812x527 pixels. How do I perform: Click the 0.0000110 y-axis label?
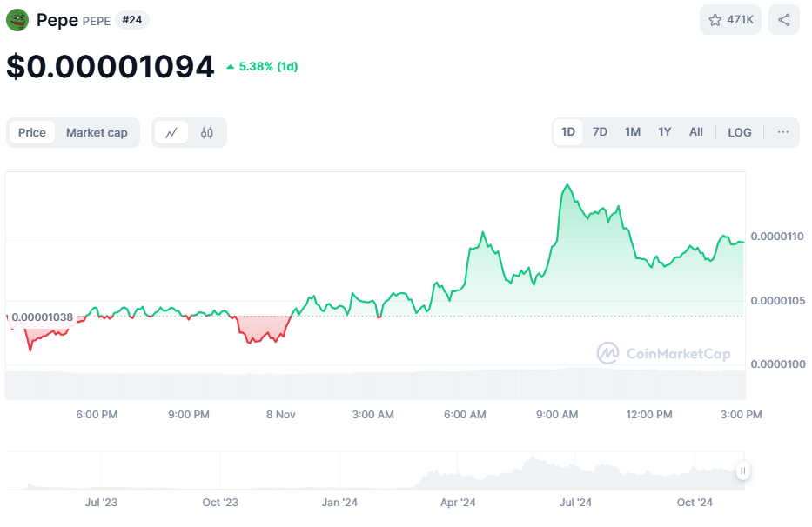pos(777,237)
